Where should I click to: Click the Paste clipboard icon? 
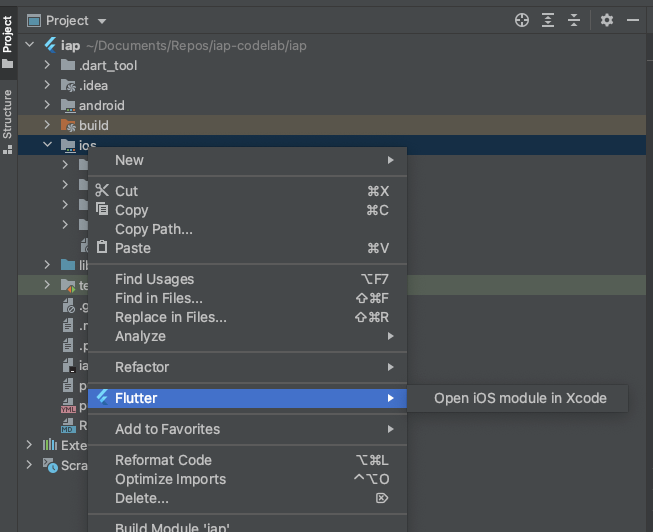point(101,248)
